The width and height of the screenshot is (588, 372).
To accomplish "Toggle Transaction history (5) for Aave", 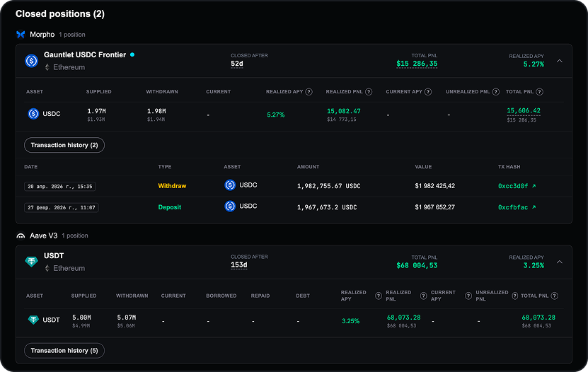I will click(64, 351).
